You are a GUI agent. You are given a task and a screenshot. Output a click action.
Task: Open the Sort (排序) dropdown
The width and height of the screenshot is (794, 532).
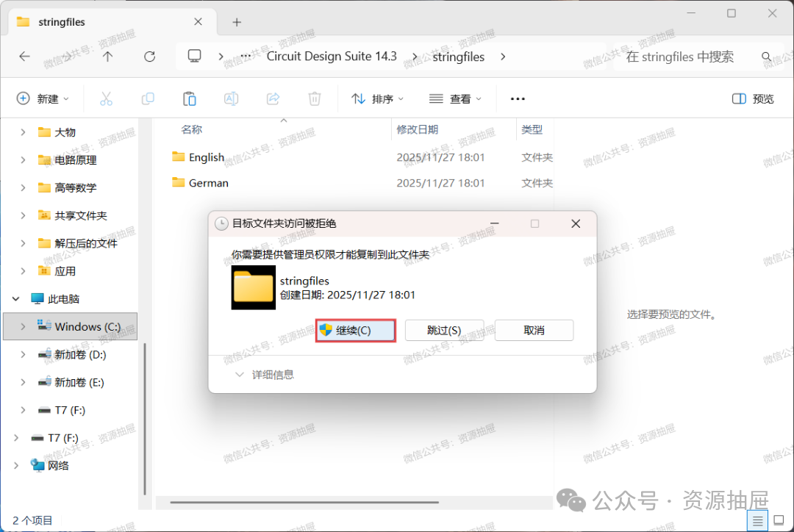(378, 98)
